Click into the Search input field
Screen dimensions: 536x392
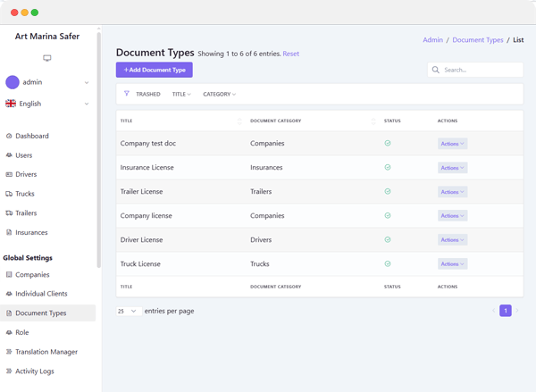point(475,70)
